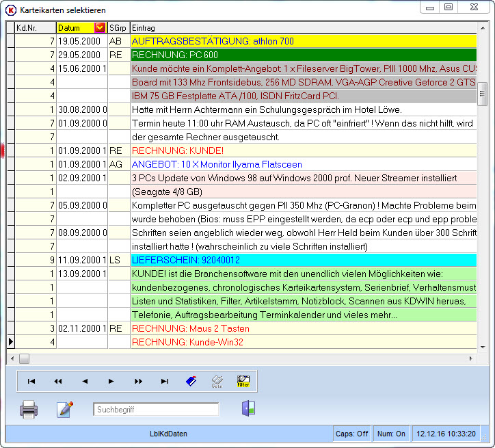This screenshot has width=495, height=448.
Task: Select '(Seagate 4/8 GB)' row
Action: (304, 192)
